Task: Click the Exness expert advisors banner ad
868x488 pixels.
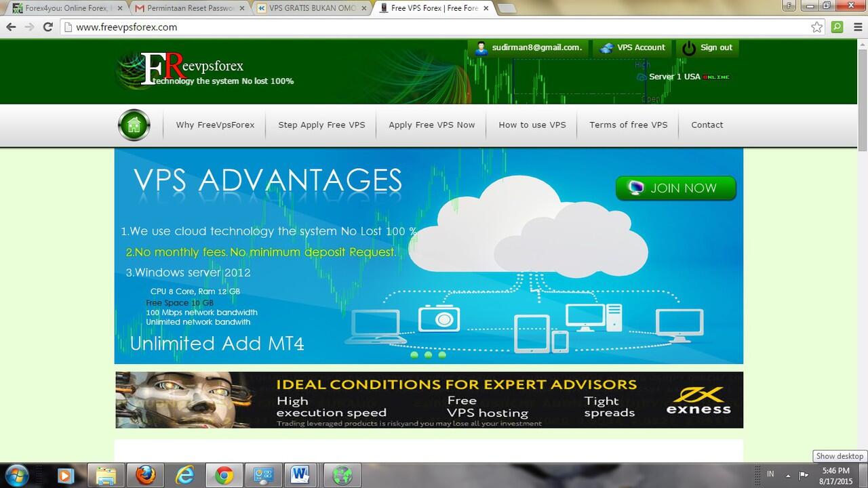Action: click(x=429, y=400)
